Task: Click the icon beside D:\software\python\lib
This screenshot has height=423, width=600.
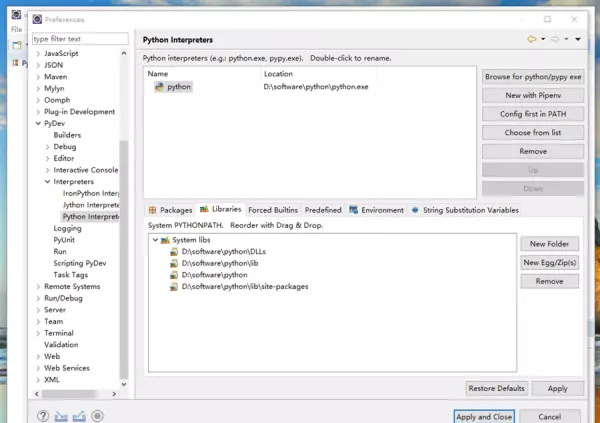Action: tap(174, 263)
